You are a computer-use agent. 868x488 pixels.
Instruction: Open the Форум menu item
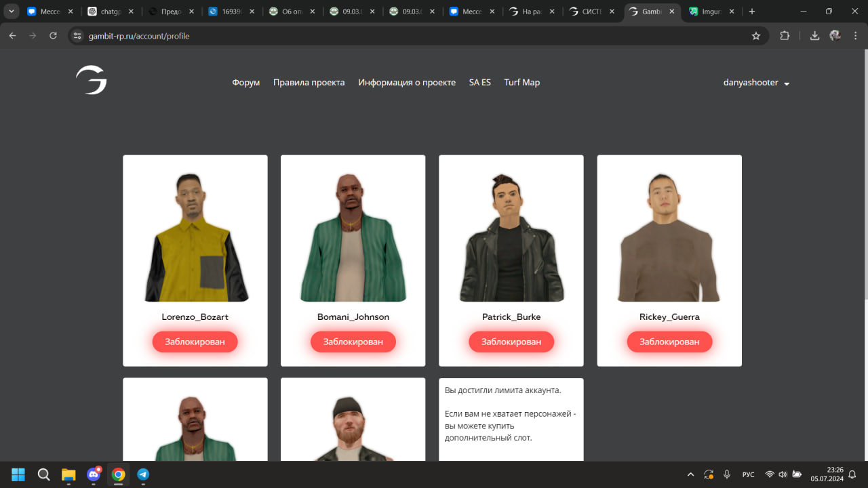pos(245,83)
